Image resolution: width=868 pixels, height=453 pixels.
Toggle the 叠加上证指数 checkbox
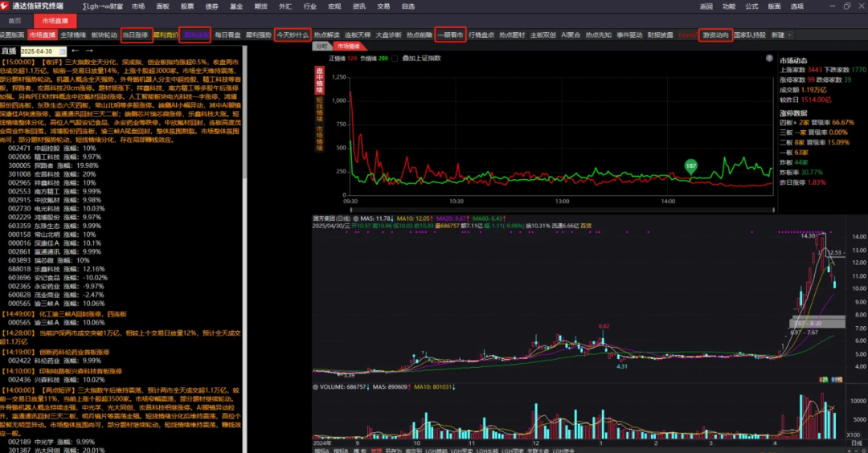pos(395,58)
